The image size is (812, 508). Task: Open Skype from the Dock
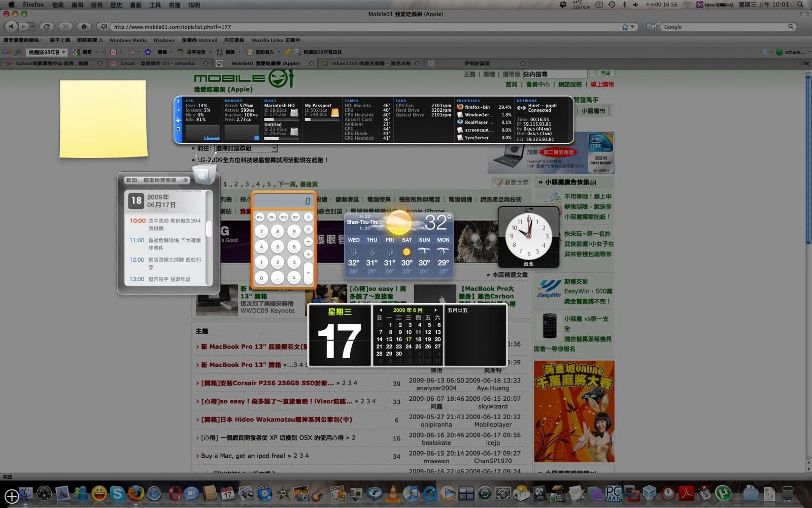117,493
